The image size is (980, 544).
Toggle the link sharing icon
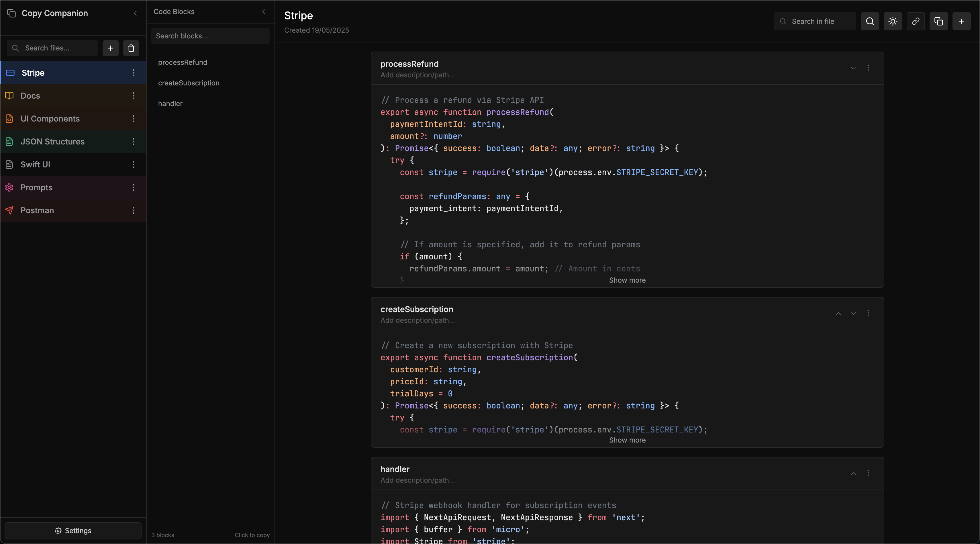pos(916,21)
